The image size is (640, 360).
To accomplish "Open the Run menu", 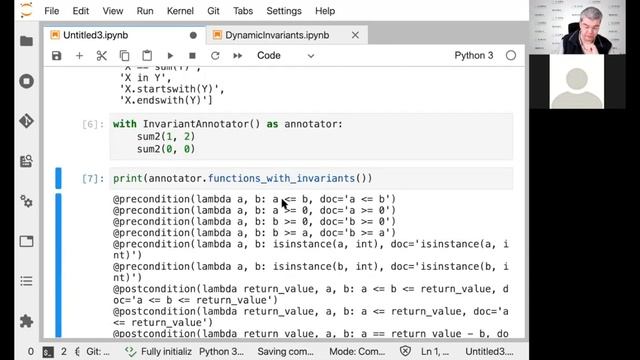I will point(145,11).
